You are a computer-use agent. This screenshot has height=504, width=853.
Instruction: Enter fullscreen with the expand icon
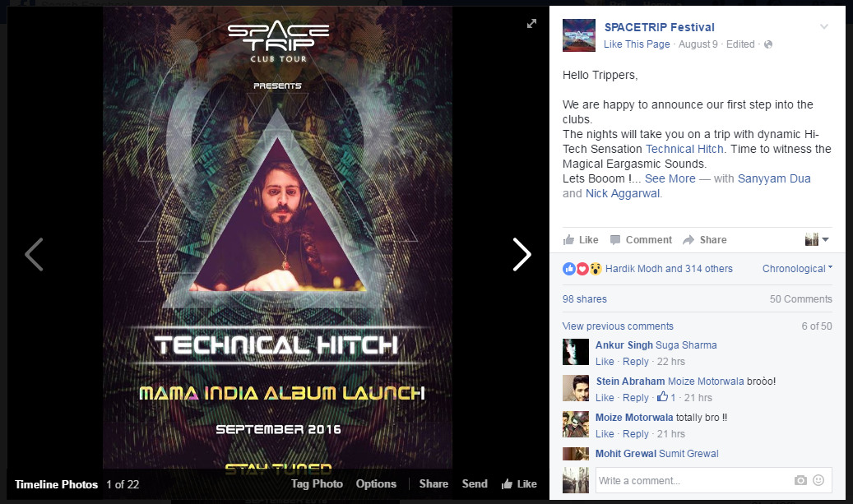531,23
